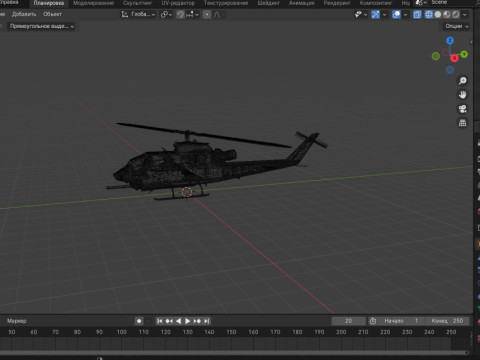Jump to the previous keyframe
Screen dimensions: 480x360
(x=169, y=321)
